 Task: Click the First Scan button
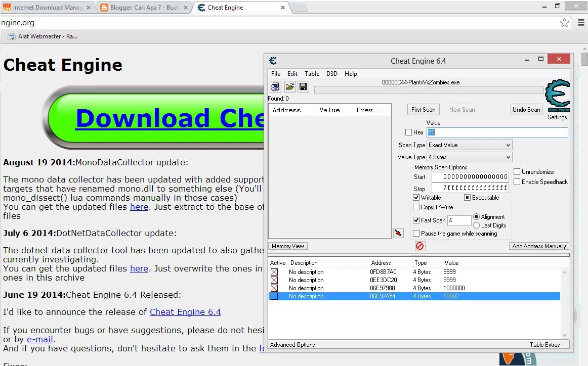pyautogui.click(x=424, y=110)
